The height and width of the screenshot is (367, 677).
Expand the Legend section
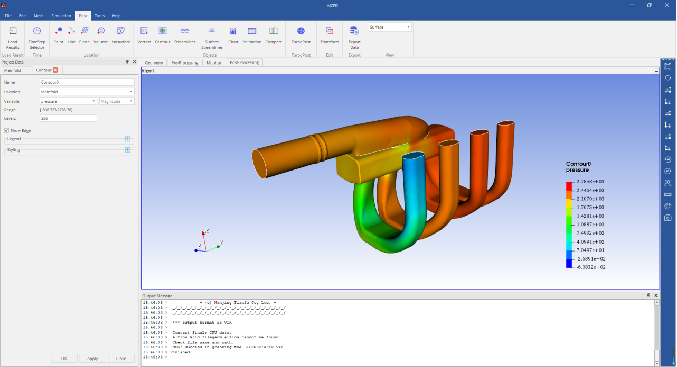(x=127, y=139)
